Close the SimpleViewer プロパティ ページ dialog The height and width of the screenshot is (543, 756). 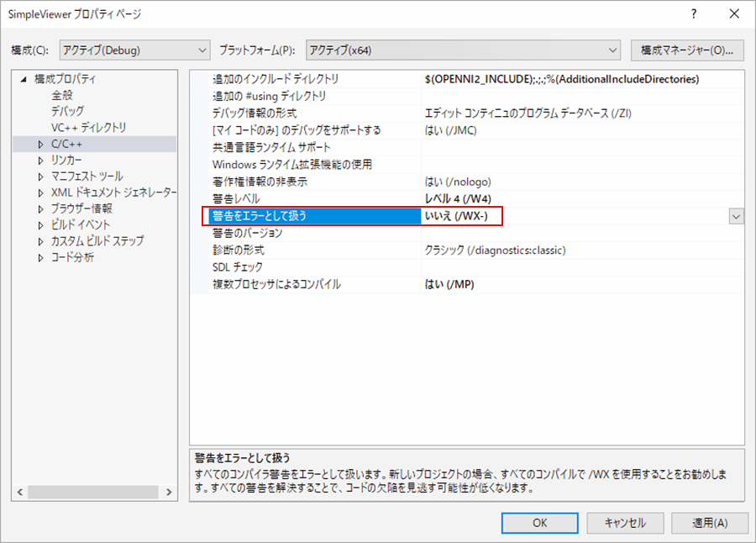734,14
